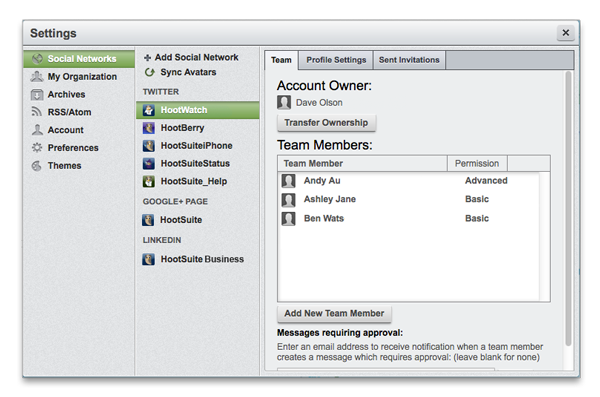Click the Team Member column header
The image size is (600, 397).
coord(362,163)
